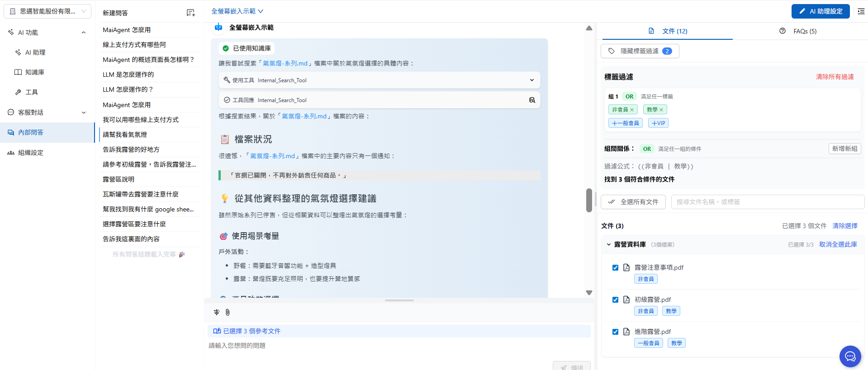Expand the 使用工具 Internal_Search_Tool row
The width and height of the screenshot is (868, 370).
point(531,80)
